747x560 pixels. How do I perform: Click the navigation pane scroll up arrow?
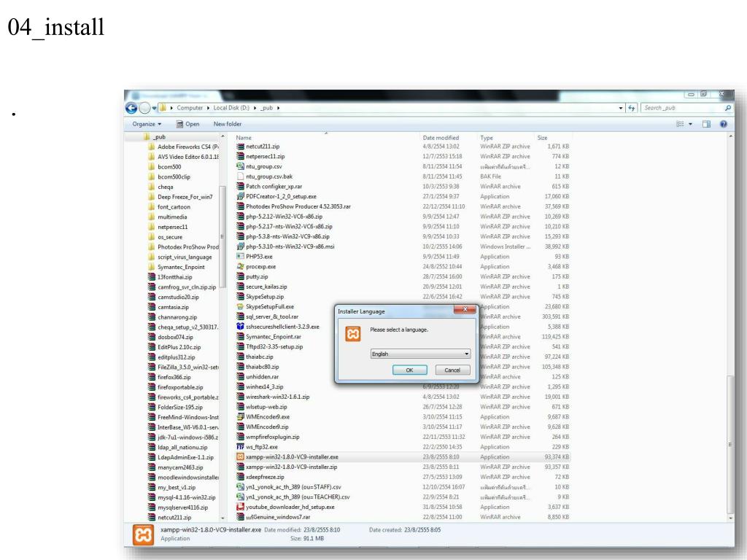tap(222, 136)
